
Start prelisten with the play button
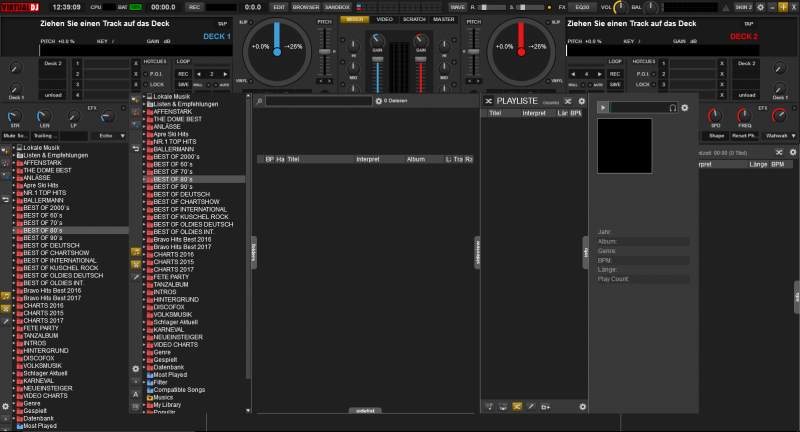point(603,108)
